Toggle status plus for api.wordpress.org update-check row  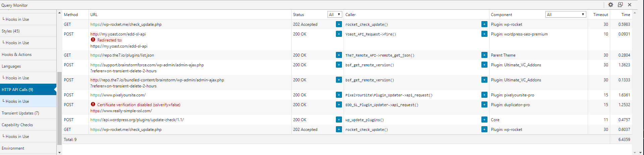click(x=339, y=120)
